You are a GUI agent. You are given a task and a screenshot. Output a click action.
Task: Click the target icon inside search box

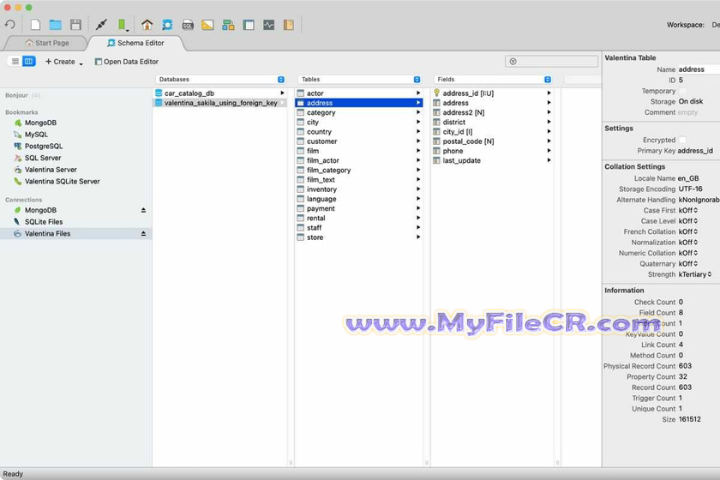[513, 62]
